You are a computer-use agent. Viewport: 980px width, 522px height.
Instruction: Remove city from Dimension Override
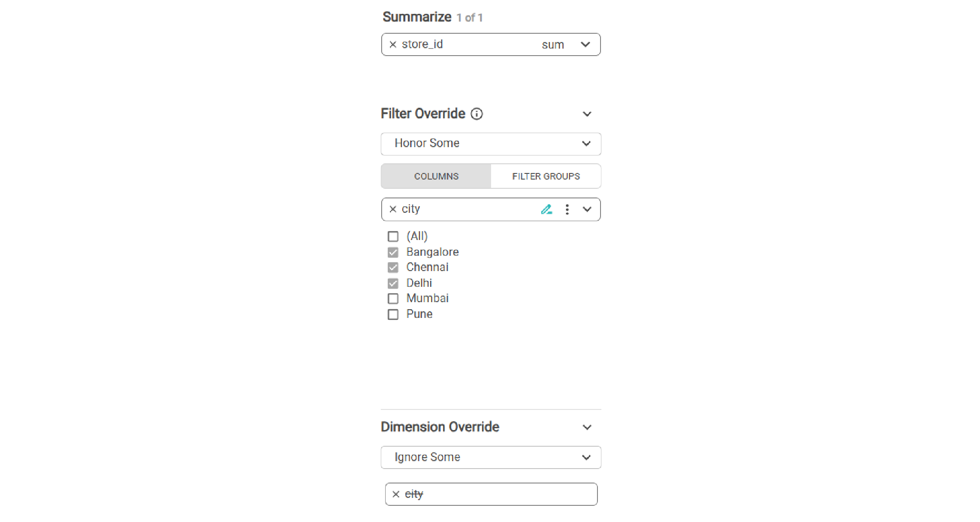(396, 494)
